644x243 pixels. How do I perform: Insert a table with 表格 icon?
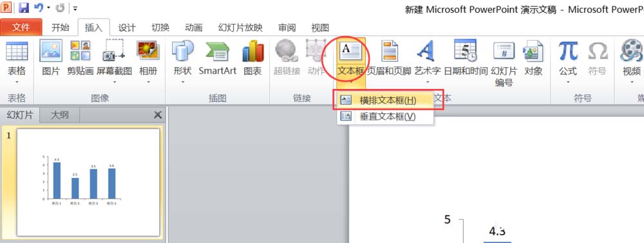pyautogui.click(x=17, y=52)
